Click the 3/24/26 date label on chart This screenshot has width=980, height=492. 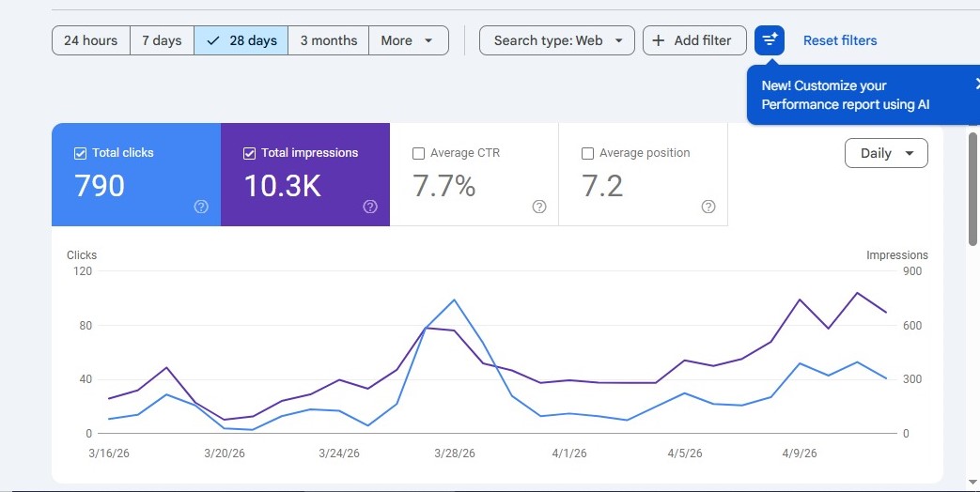tap(339, 454)
